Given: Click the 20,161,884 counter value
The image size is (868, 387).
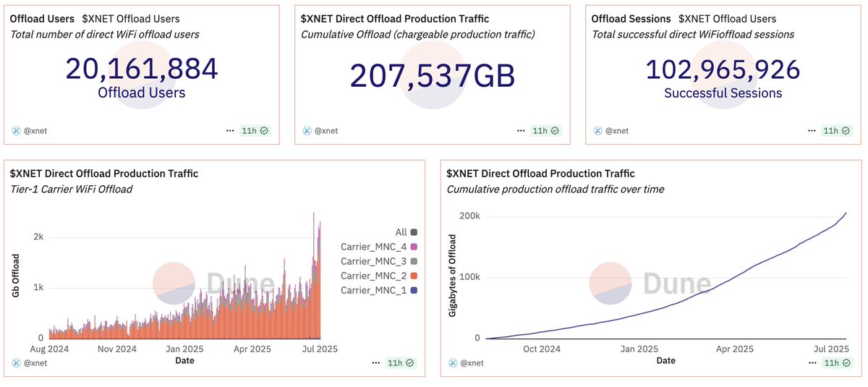Looking at the screenshot, I should coord(142,69).
